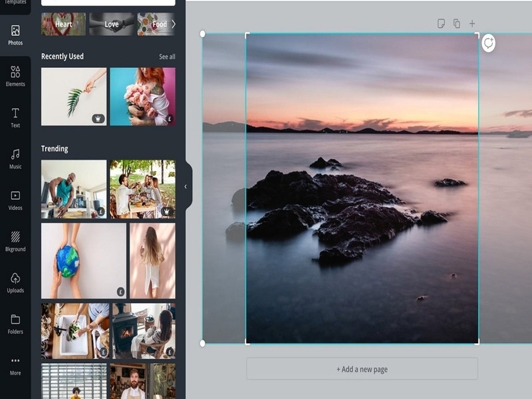
Task: Choose the woman by the fireplace photo
Action: coord(144,331)
